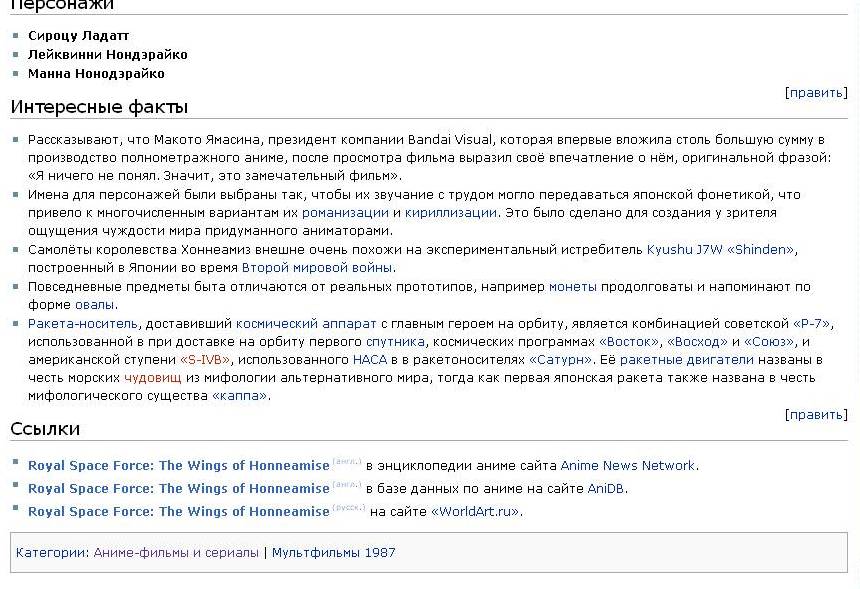Viewport: 860px width, 589px height.
Task: Open category «Аниме-фильмы и сериалы»
Action: 176,552
